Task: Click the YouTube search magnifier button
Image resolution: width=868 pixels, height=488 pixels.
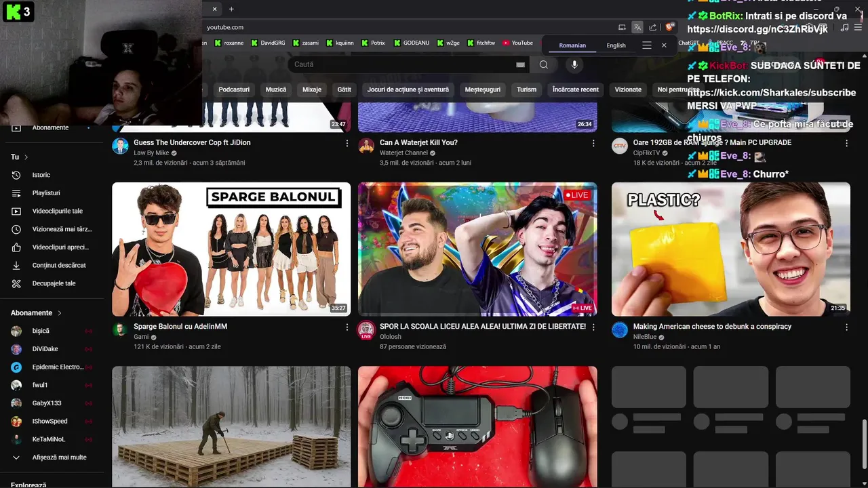Action: (x=544, y=64)
